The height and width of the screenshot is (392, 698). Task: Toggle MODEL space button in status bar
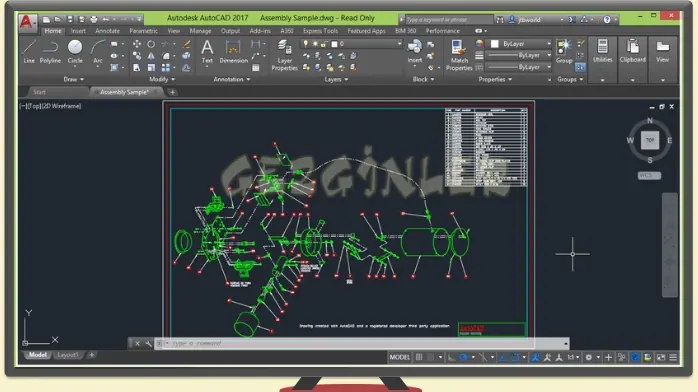400,357
